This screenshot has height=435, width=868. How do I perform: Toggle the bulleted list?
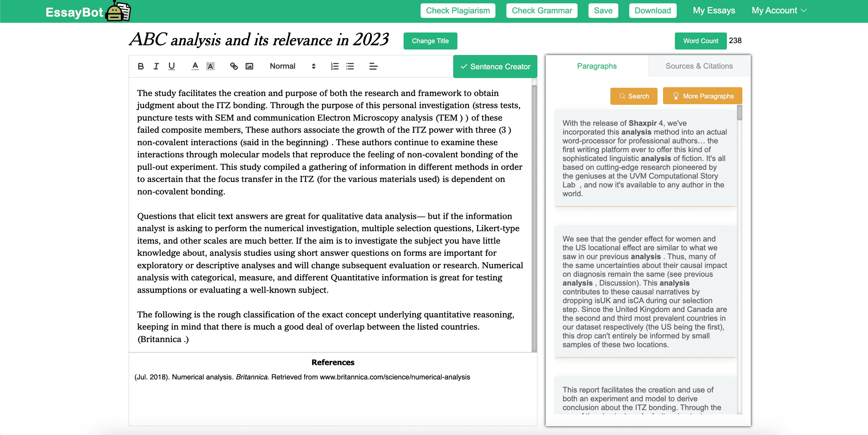point(350,66)
